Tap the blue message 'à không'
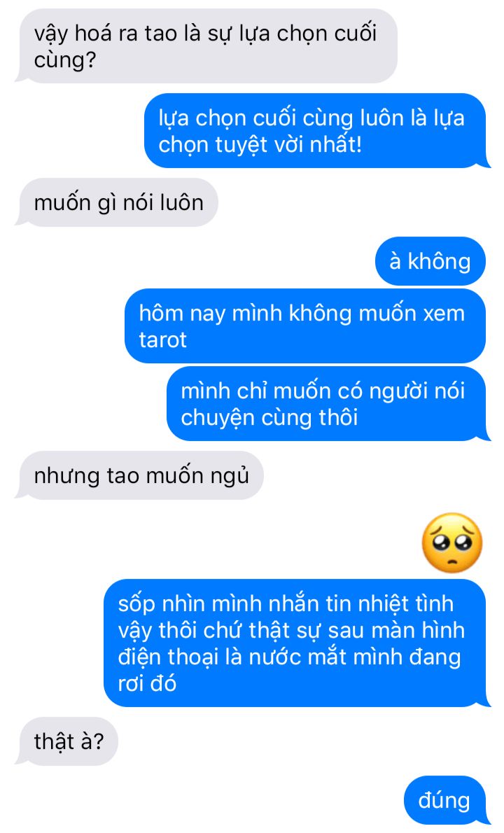 (430, 261)
